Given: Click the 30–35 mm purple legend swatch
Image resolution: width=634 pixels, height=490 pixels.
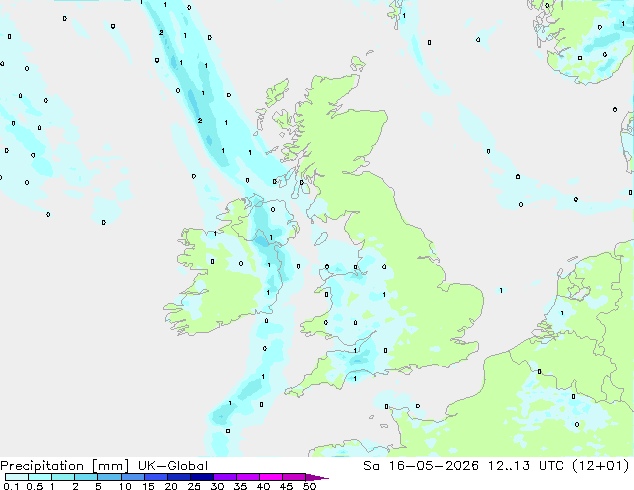Looking at the screenshot, I should tap(225, 477).
